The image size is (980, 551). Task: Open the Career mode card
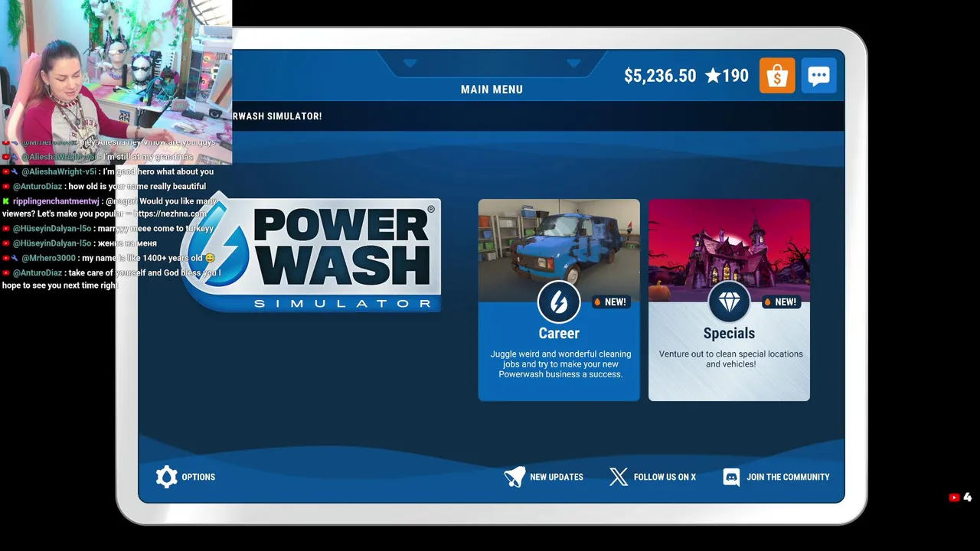tap(559, 300)
